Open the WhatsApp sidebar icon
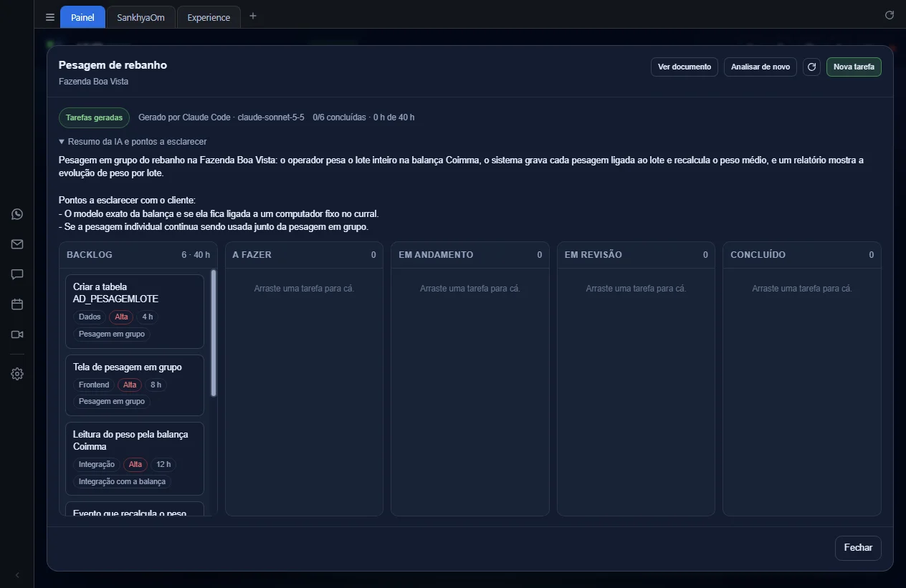Viewport: 906px width, 588px height. click(x=17, y=214)
